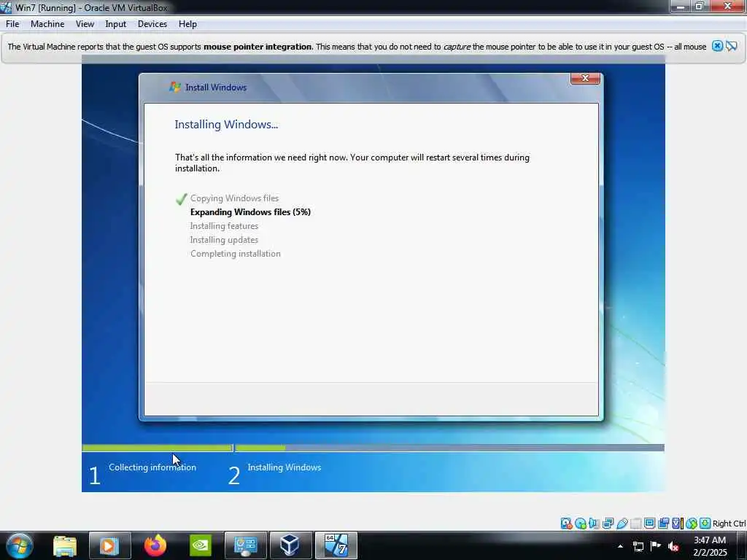Open the Devices menu

[152, 24]
